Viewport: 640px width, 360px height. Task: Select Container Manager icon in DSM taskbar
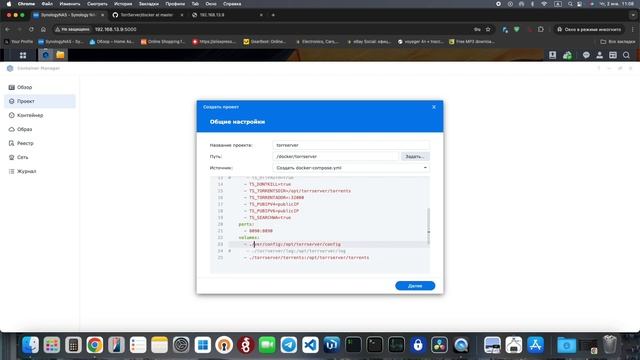click(46, 55)
